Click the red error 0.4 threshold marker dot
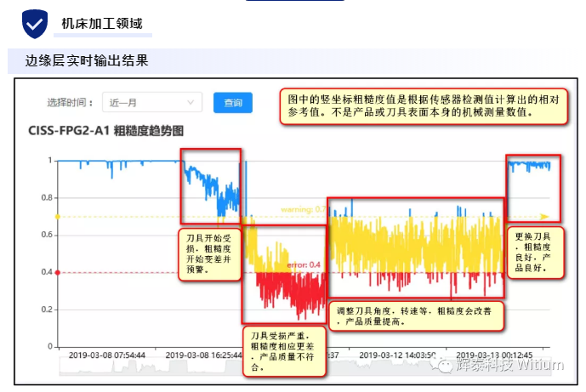 click(57, 273)
